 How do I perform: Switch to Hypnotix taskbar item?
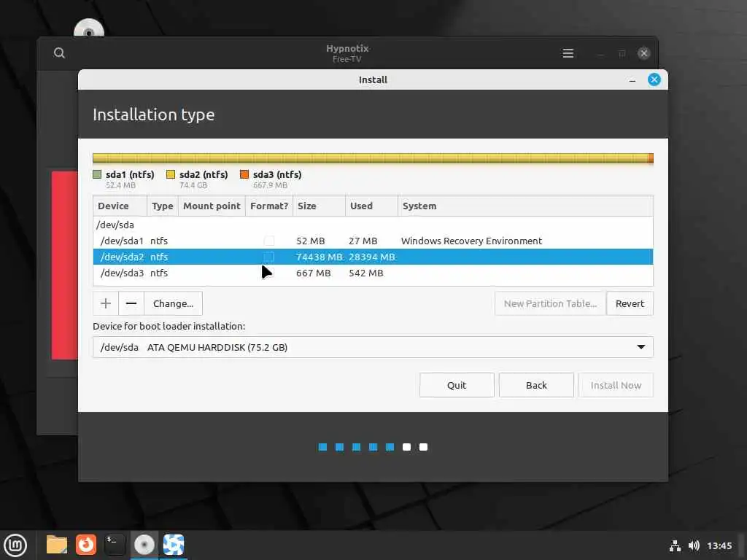tap(174, 545)
